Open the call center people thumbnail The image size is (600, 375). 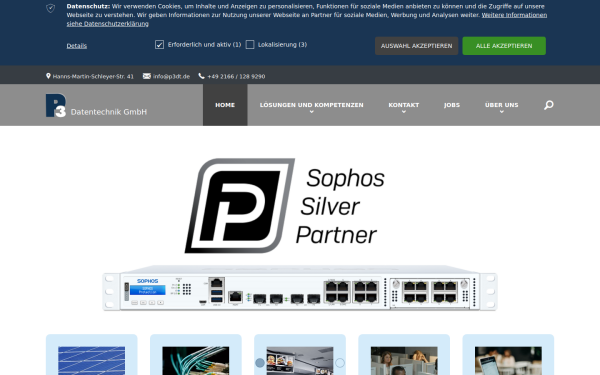[404, 360]
